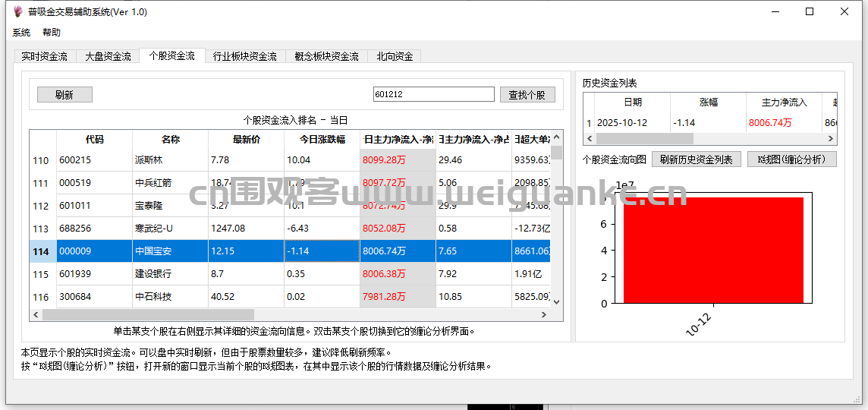Click row header number 116
Viewport: 868px width, 410px height.
[x=42, y=296]
